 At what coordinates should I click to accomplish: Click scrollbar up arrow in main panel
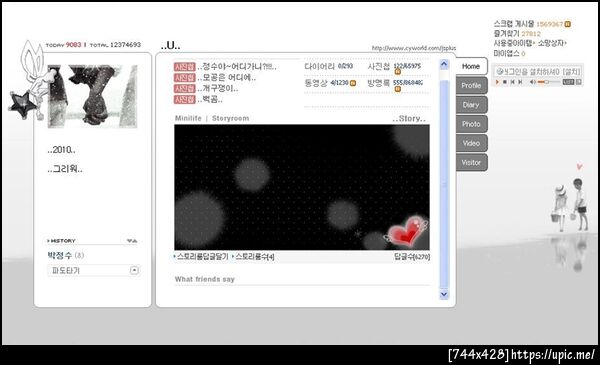click(444, 64)
